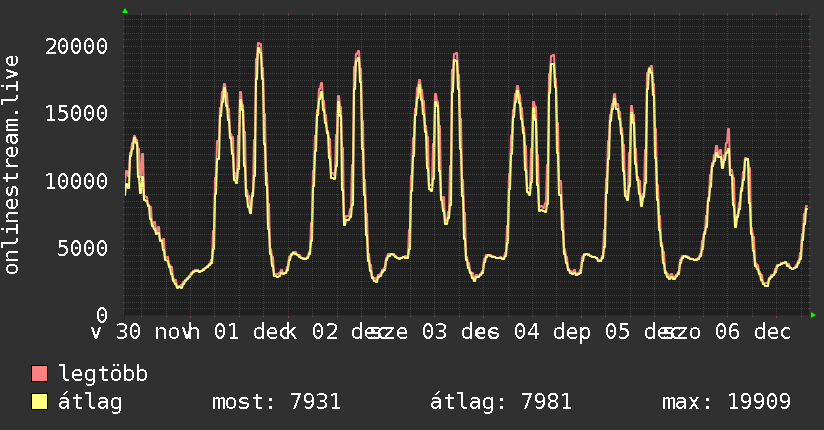Click the 'max: 19909' statistic
The height and width of the screenshot is (430, 824).
point(726,402)
